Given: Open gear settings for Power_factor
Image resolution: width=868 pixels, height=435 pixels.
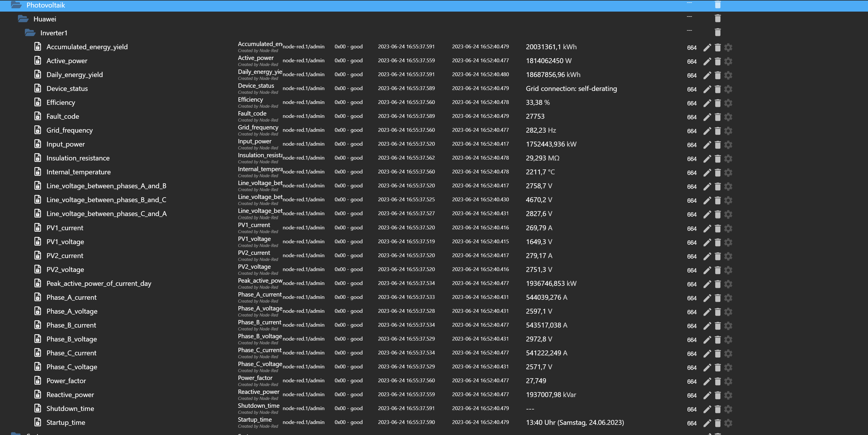Looking at the screenshot, I should [x=728, y=381].
